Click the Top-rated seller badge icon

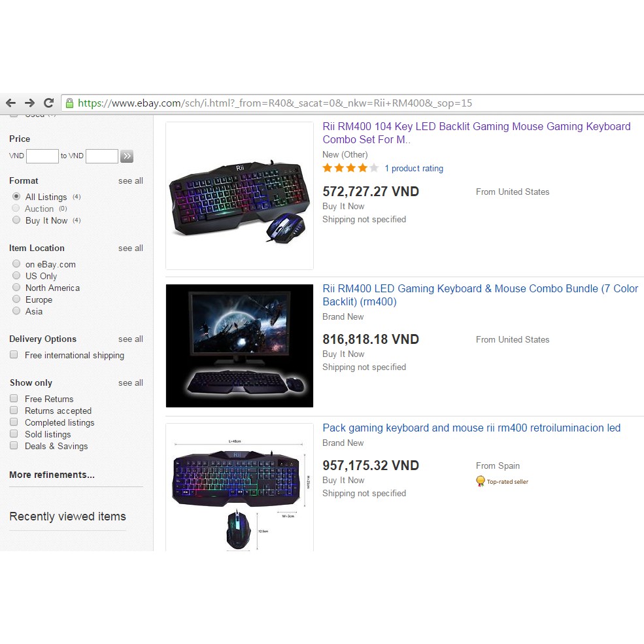click(480, 481)
